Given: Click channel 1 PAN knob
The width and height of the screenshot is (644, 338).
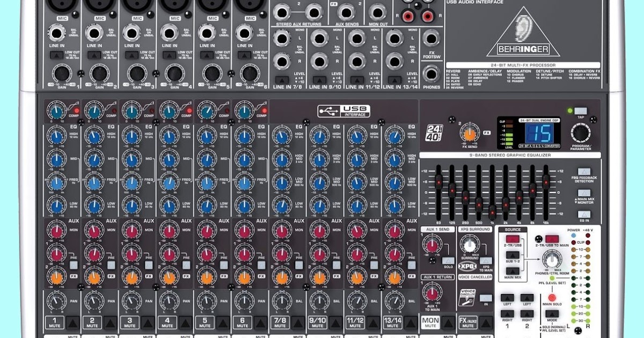Looking at the screenshot, I should (x=56, y=301).
